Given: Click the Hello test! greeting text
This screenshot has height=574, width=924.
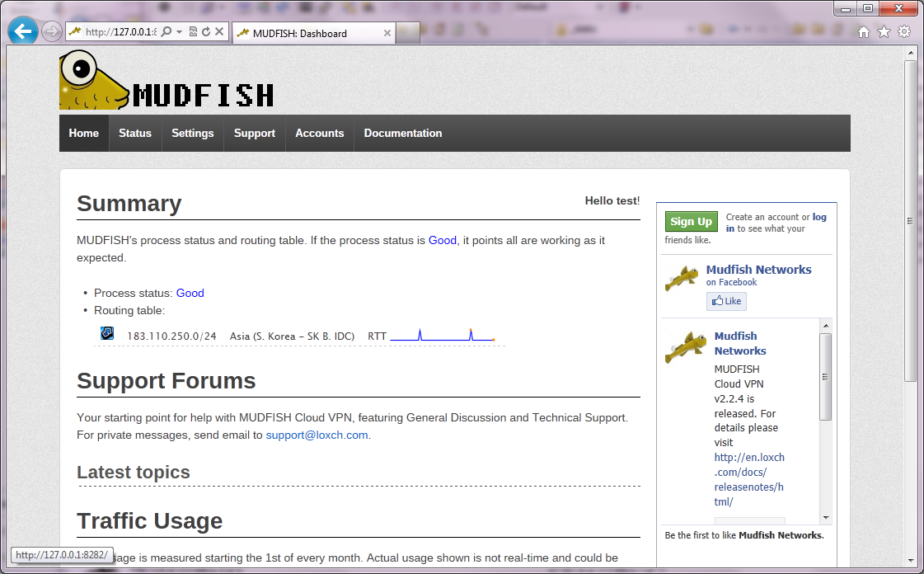Looking at the screenshot, I should point(612,201).
